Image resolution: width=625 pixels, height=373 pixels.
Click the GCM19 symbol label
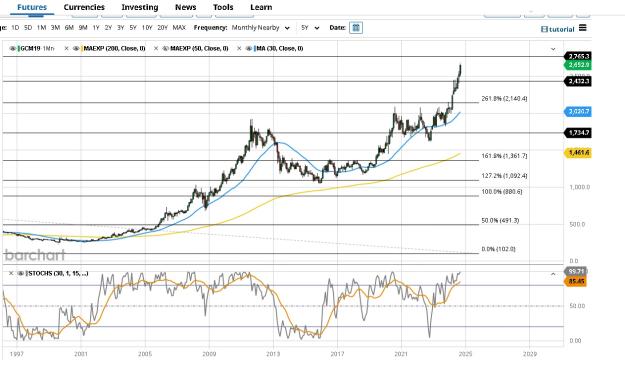pyautogui.click(x=30, y=49)
